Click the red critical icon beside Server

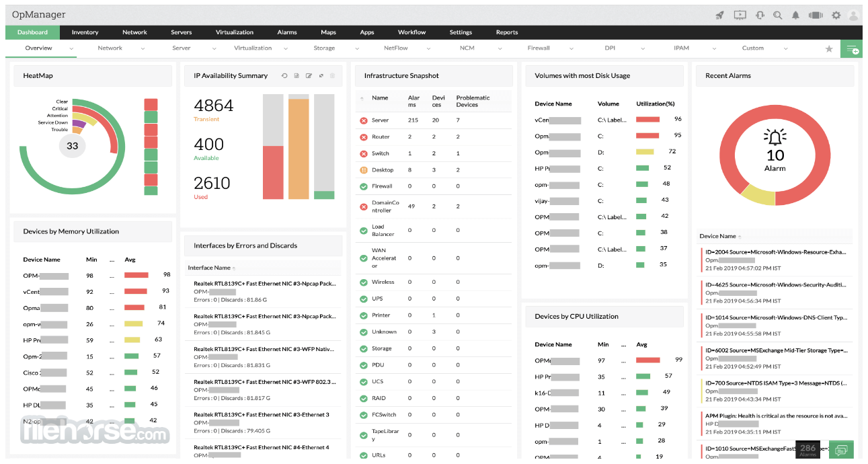click(364, 120)
